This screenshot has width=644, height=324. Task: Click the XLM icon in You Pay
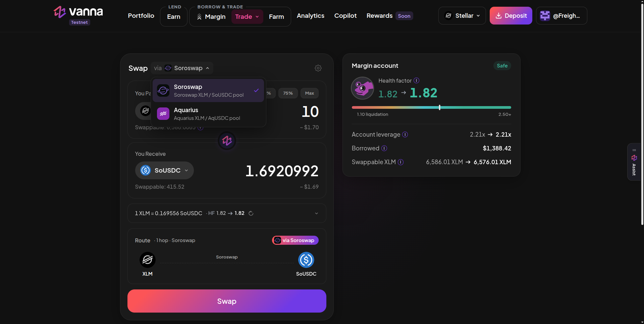pos(145,111)
